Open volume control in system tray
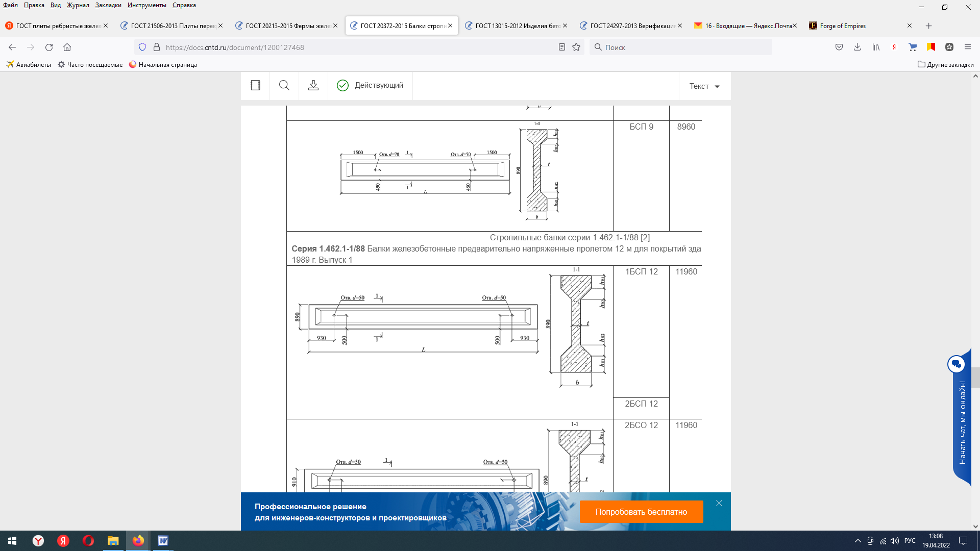 895,541
